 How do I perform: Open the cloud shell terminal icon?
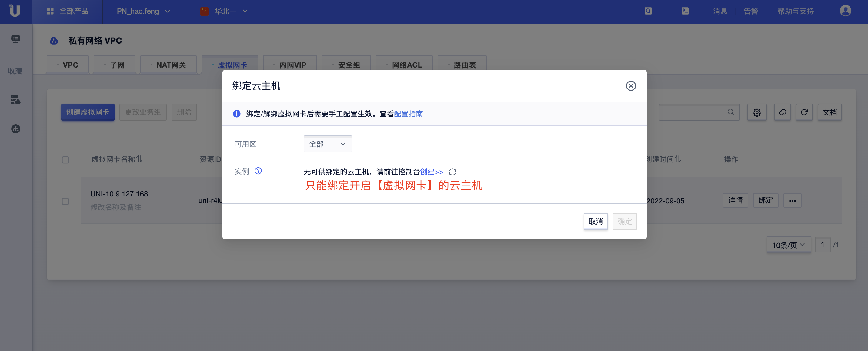[x=685, y=11]
